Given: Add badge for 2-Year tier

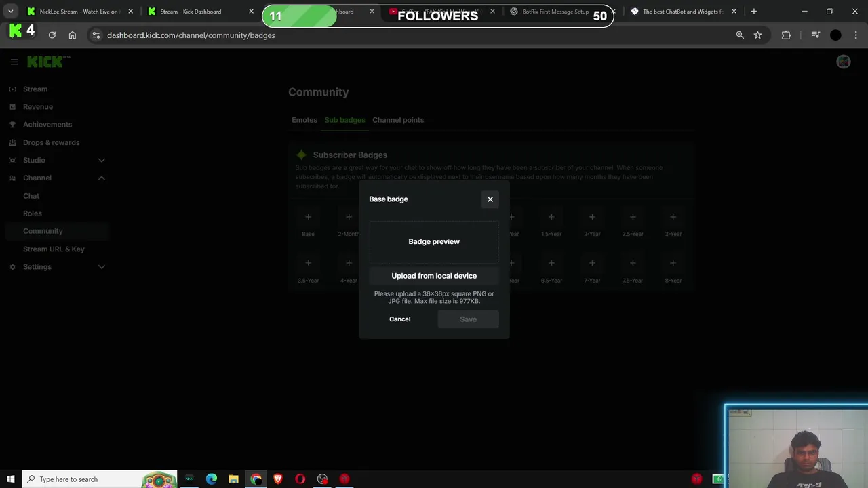Looking at the screenshot, I should point(592,217).
